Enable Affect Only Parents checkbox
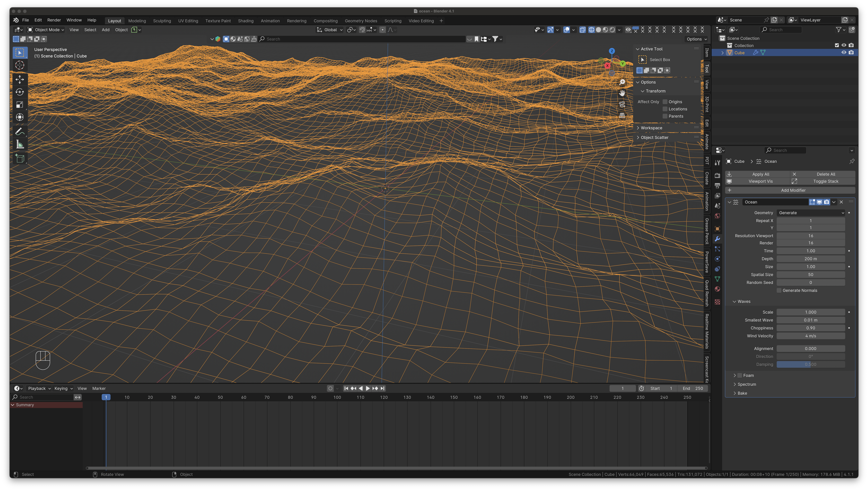 coord(665,116)
